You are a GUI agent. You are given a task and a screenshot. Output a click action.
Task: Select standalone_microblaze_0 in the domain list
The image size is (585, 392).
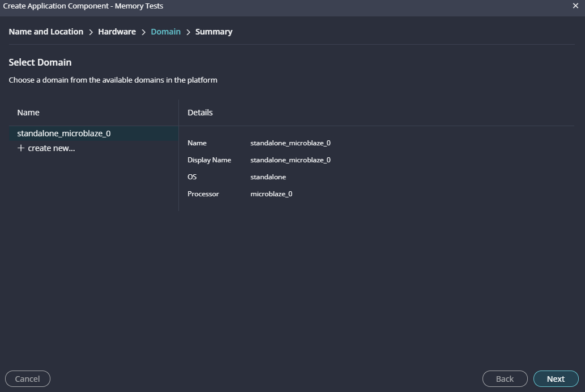coord(64,133)
